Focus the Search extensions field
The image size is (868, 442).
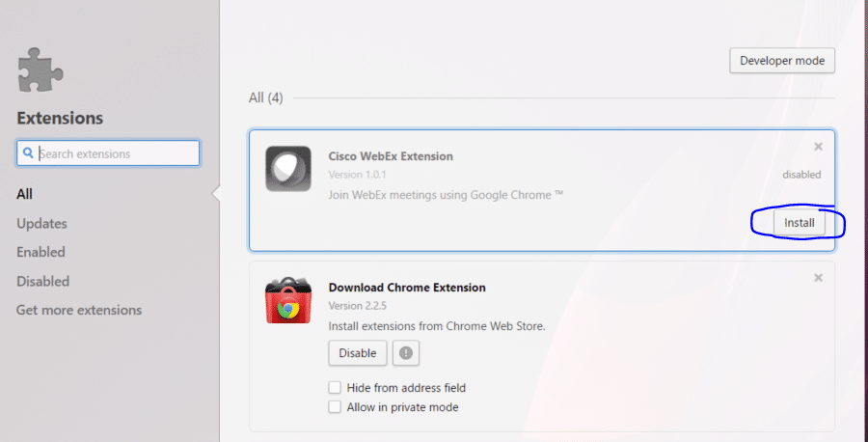coord(108,153)
